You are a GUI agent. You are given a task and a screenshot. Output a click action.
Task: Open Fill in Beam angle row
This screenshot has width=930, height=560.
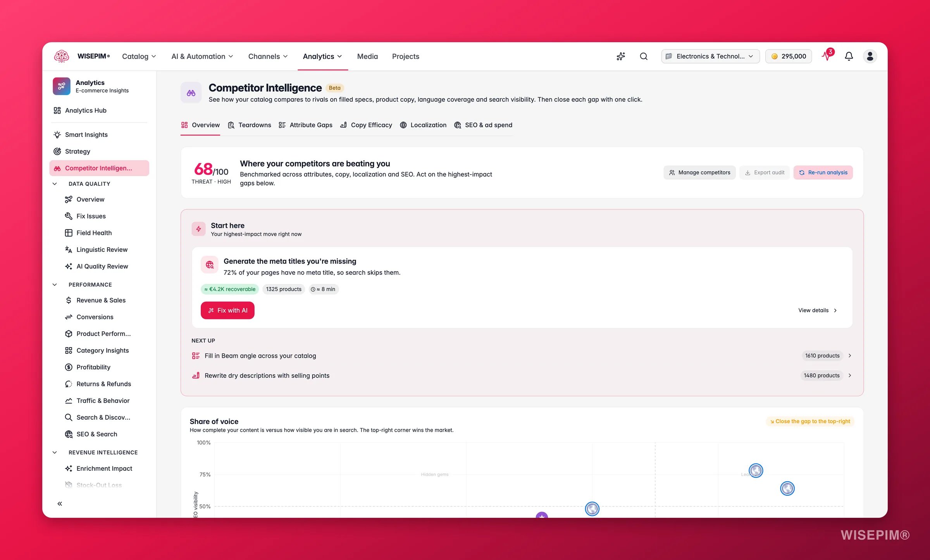click(x=522, y=356)
